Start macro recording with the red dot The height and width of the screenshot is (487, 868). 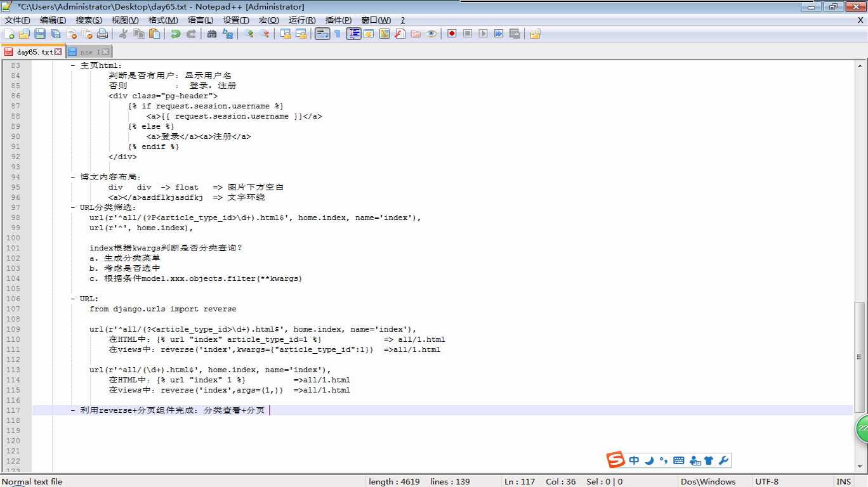click(452, 34)
